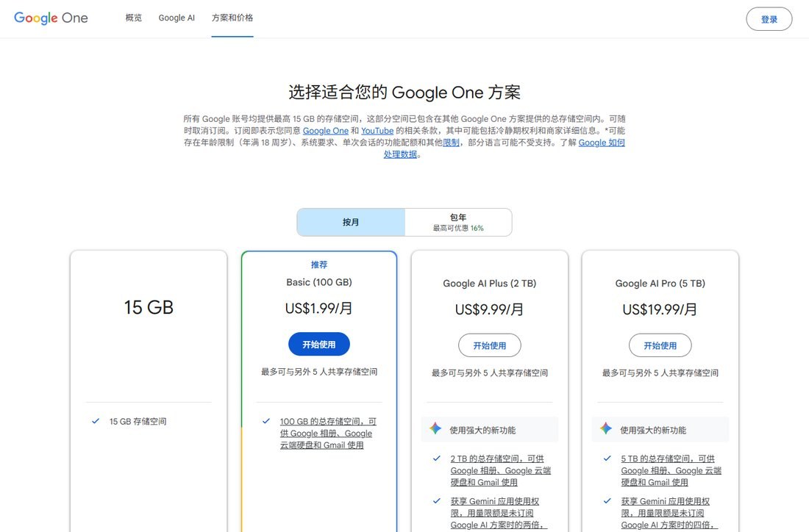This screenshot has height=532, width=809.
Task: Click 15 GB 存储空间 feature text
Action: 138,421
